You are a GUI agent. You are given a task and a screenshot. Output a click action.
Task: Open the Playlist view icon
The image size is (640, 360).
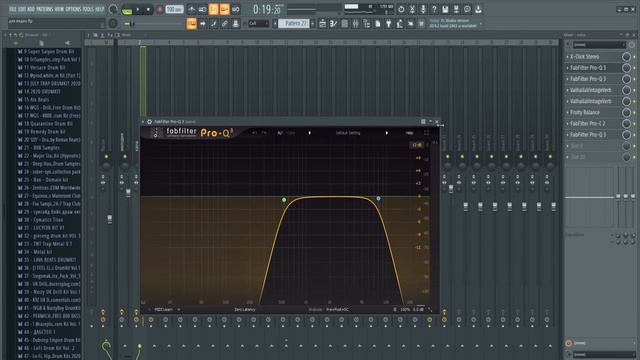tap(322, 24)
